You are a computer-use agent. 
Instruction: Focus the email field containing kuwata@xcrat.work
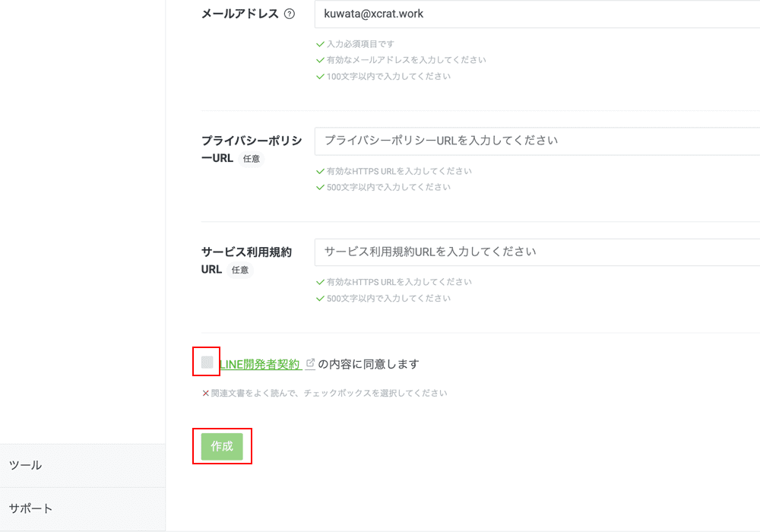click(532, 14)
